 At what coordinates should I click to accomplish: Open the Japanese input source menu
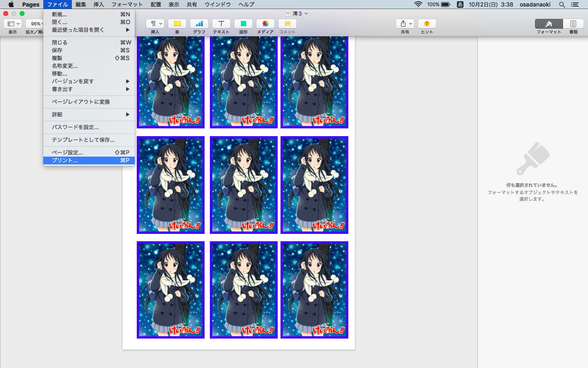[x=460, y=4]
